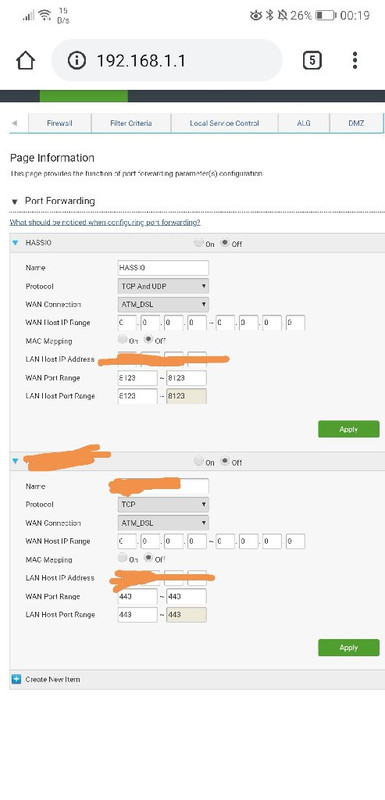Screen dimensions: 385x800
Task: Edit second rule WAN Port end 443
Action: pos(187,596)
